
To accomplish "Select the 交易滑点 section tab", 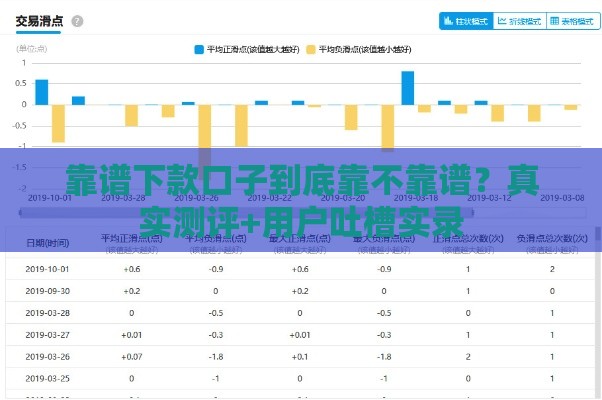I will tap(39, 21).
